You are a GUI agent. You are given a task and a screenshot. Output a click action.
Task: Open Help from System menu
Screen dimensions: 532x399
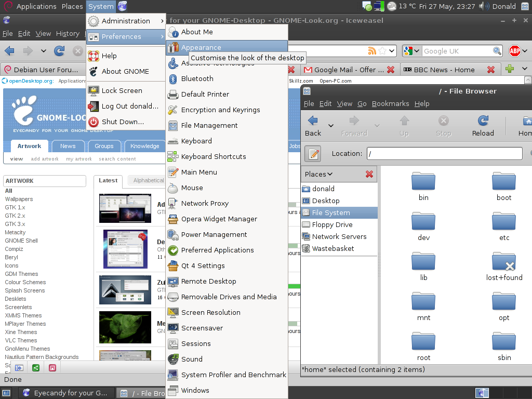[126, 56]
